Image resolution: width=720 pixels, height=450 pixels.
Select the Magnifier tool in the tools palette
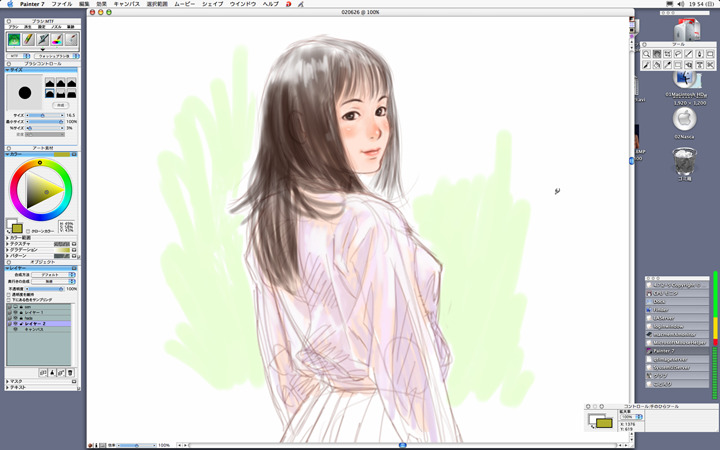click(x=646, y=54)
